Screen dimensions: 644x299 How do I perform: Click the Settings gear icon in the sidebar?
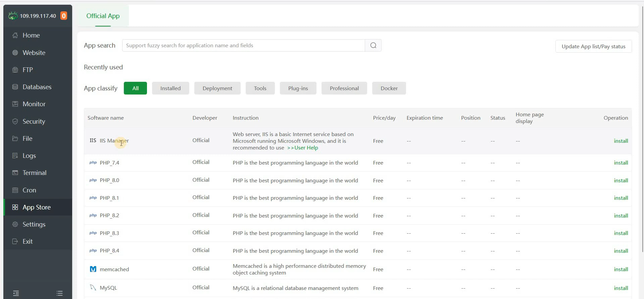click(15, 224)
